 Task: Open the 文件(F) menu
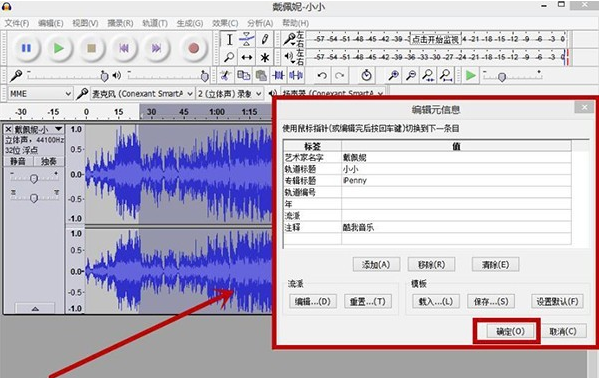[x=16, y=23]
